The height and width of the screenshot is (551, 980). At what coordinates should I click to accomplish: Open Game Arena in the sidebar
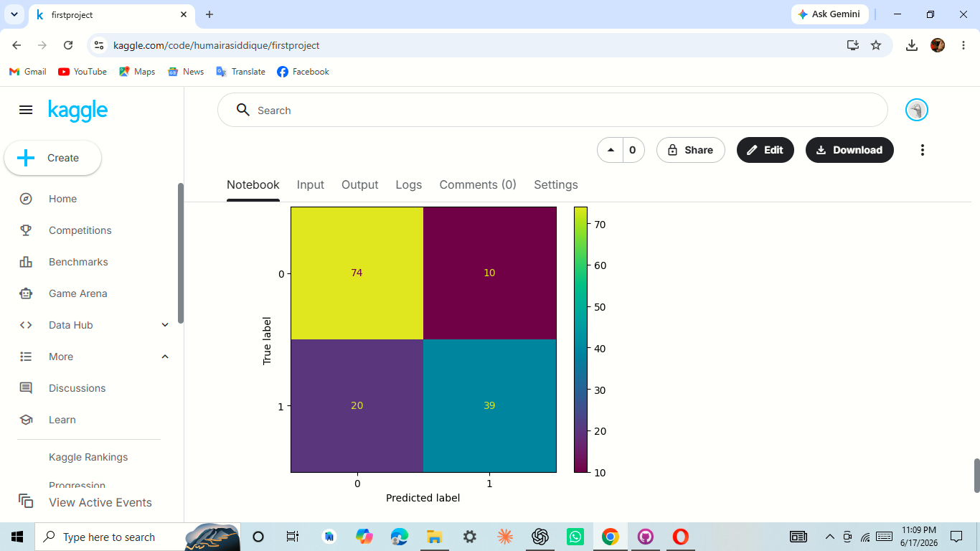(x=77, y=293)
